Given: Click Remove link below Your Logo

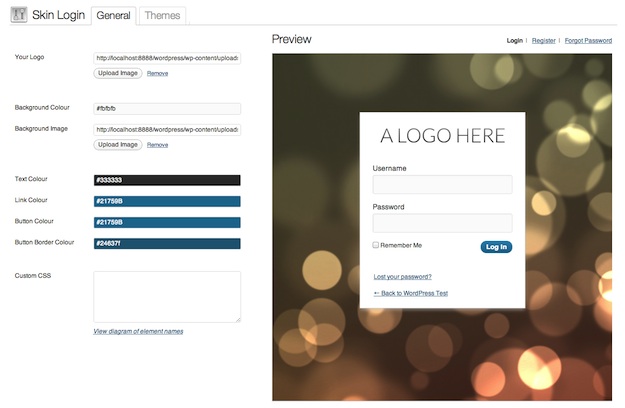Looking at the screenshot, I should [157, 74].
